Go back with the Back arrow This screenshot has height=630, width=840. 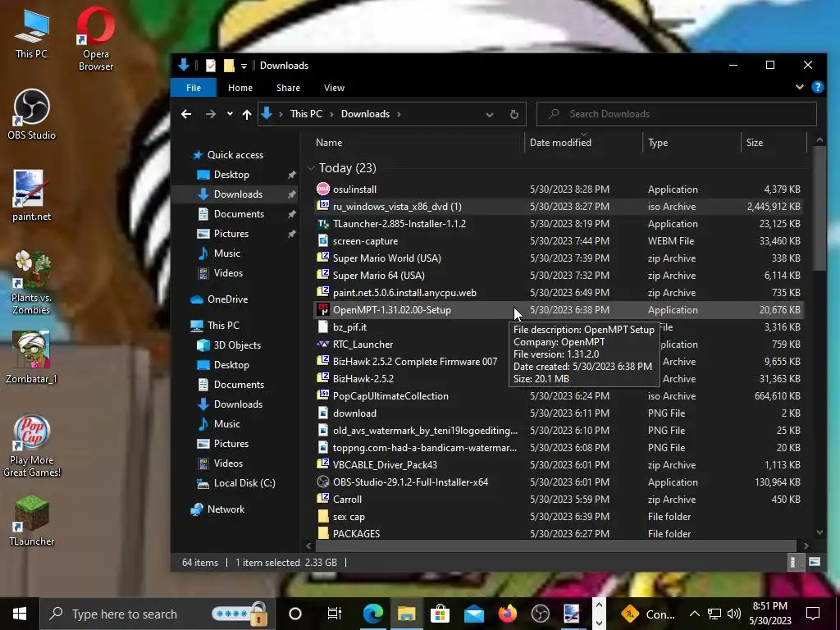pos(186,114)
